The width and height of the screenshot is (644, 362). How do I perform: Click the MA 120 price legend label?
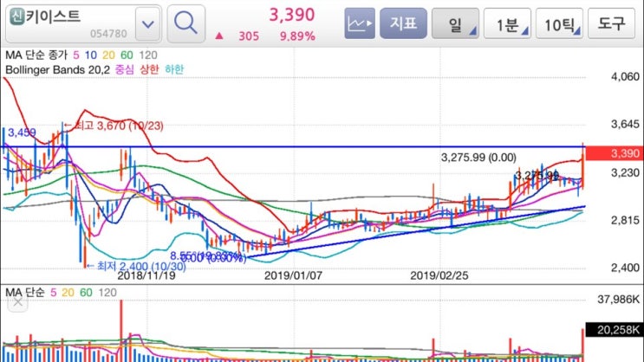point(148,55)
